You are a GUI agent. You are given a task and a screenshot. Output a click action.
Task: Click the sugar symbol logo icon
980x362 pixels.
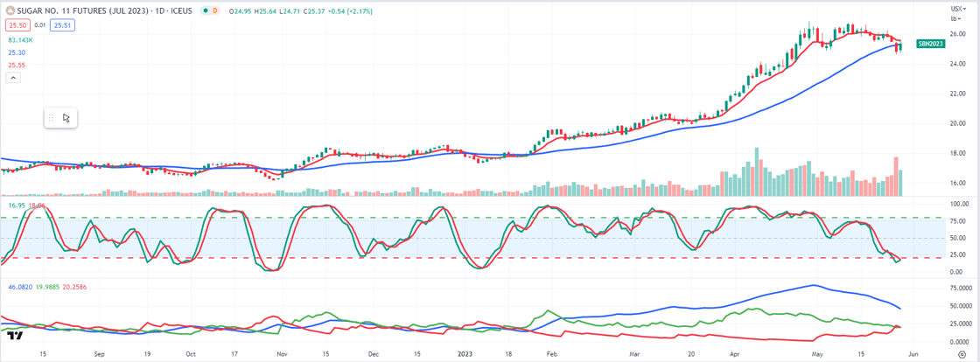10,10
